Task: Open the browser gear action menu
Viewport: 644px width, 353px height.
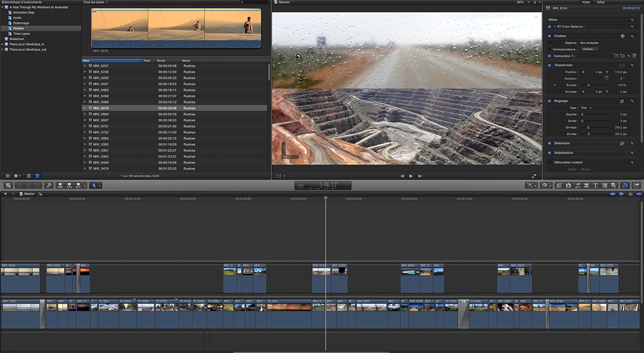Action: tap(18, 176)
